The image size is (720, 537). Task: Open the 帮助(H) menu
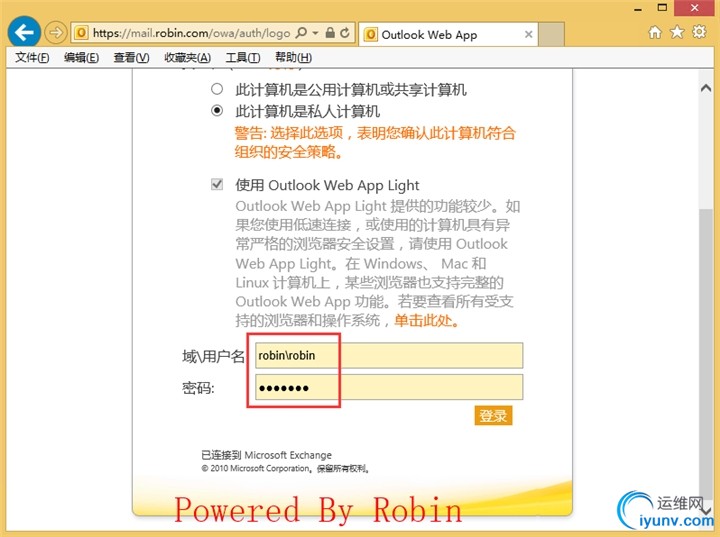click(293, 57)
